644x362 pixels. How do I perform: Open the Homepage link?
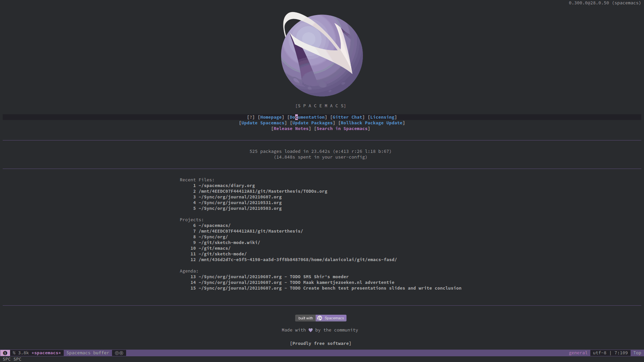[x=271, y=117]
